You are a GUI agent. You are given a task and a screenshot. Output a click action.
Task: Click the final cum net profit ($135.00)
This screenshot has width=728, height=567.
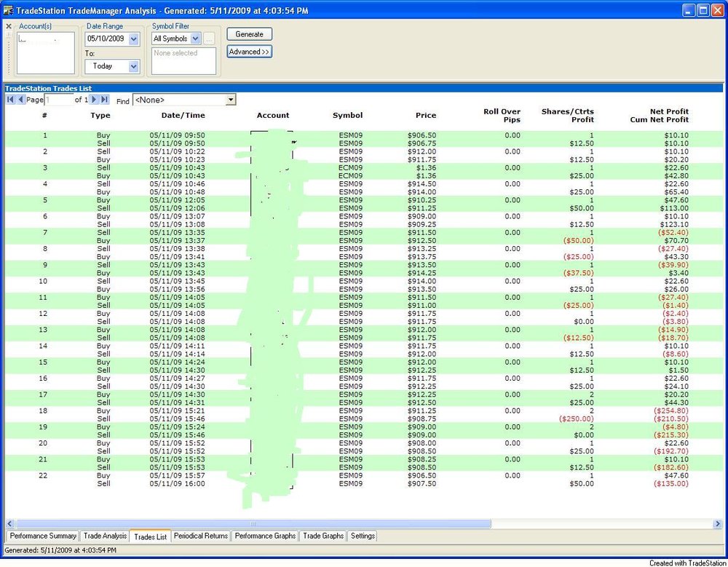coord(671,484)
